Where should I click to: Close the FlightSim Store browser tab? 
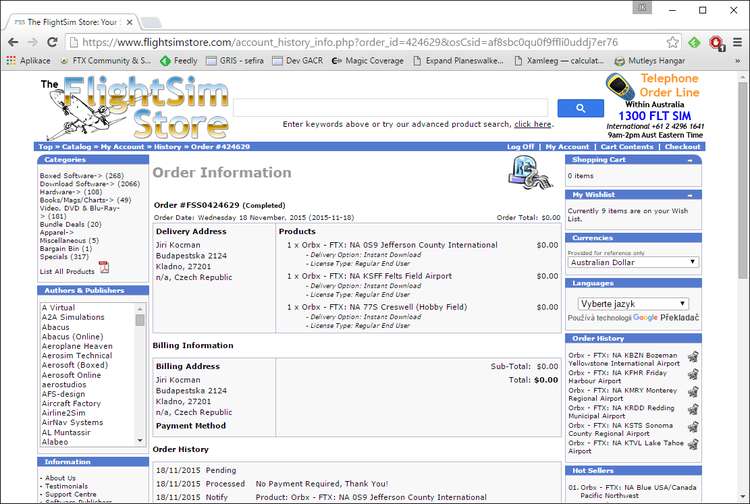coord(129,22)
